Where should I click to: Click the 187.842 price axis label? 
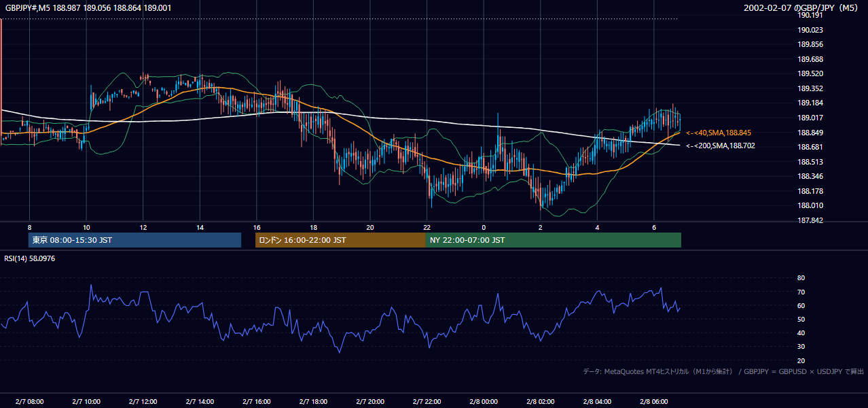point(810,220)
